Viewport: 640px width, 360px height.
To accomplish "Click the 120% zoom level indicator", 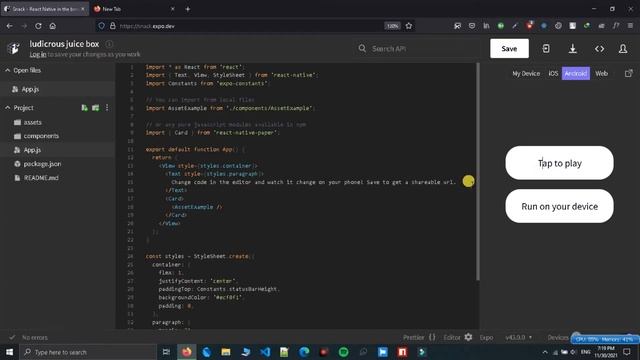I will point(392,26).
